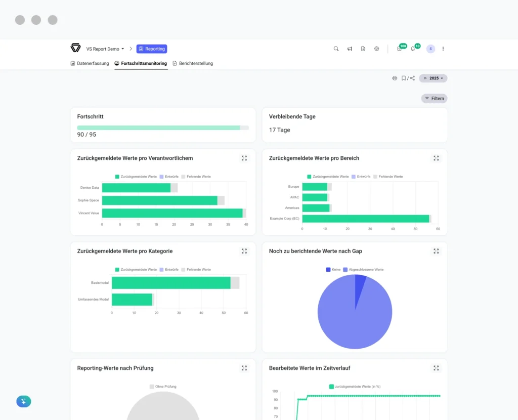Click the VS logo icon
This screenshot has height=420, width=518.
point(75,48)
